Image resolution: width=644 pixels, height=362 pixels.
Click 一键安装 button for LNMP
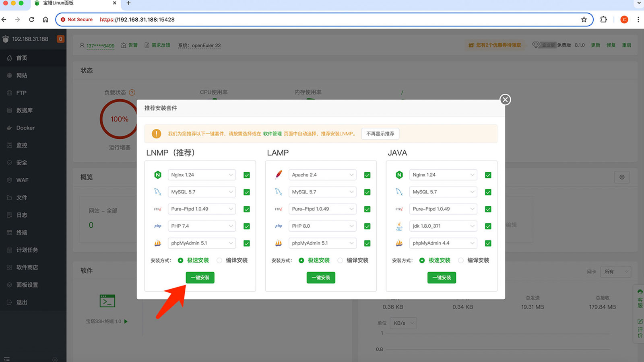[200, 278]
